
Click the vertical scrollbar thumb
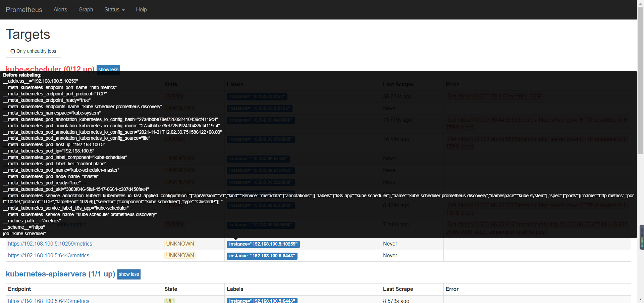640,81
